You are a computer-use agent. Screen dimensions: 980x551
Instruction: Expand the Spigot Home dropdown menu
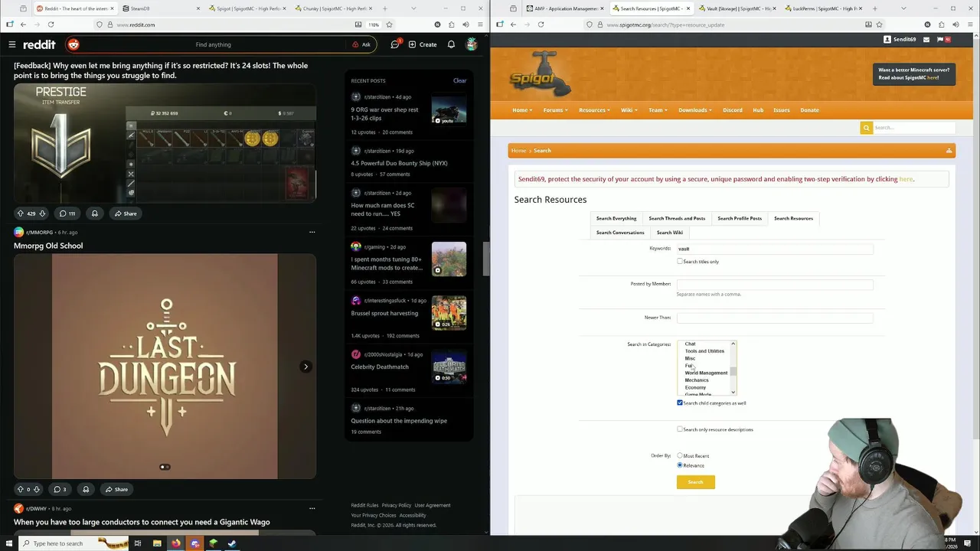(x=522, y=110)
